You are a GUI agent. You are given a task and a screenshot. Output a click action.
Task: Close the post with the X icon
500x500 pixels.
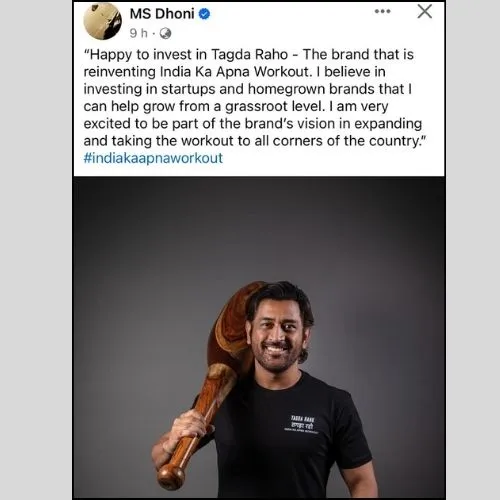coord(425,11)
